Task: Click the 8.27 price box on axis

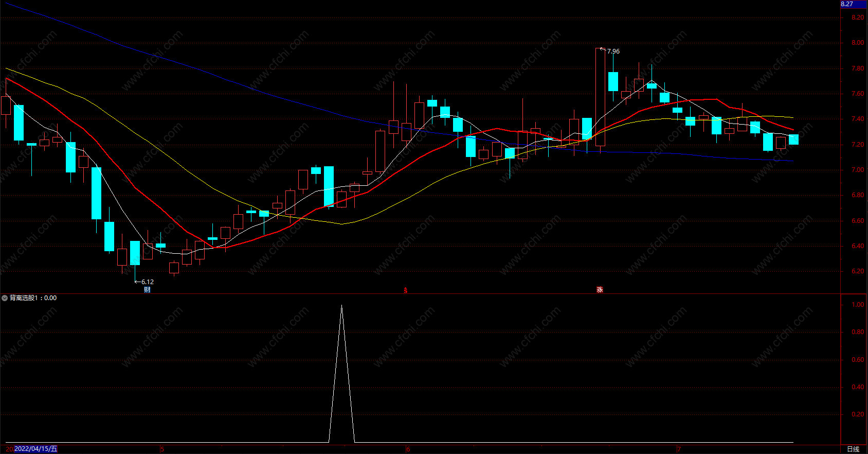Action: pos(854,4)
